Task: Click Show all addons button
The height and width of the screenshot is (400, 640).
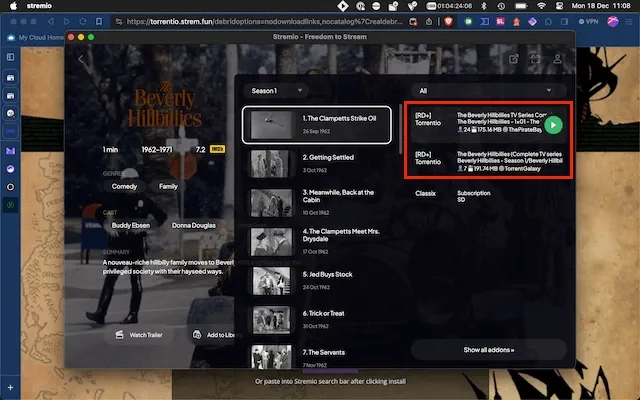Action: (x=489, y=350)
